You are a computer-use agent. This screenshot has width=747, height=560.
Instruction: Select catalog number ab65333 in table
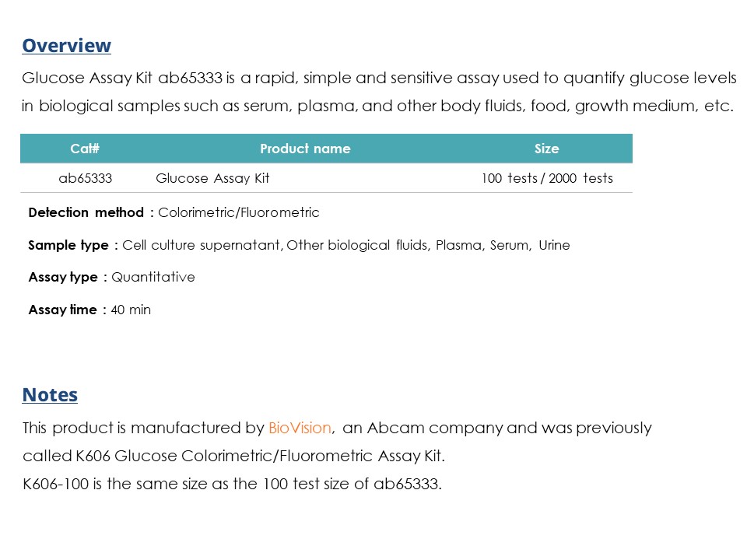click(x=86, y=178)
